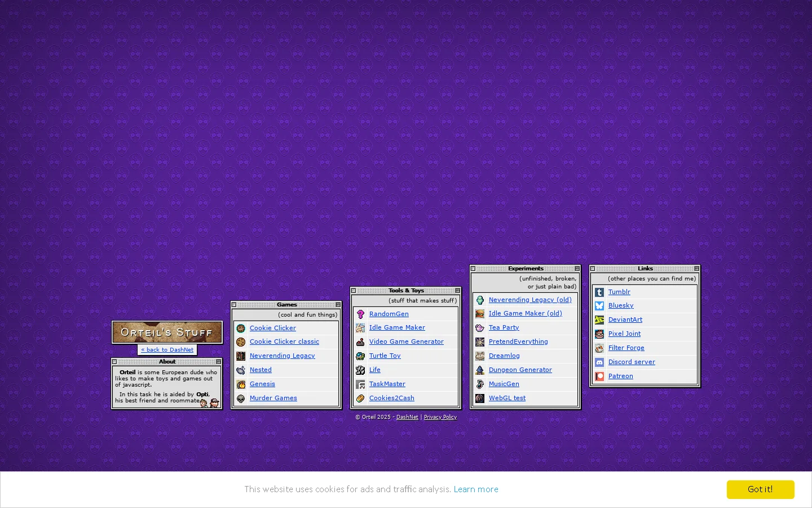
Task: Click the Cookie Clicker cookie icon
Action: coord(241,329)
